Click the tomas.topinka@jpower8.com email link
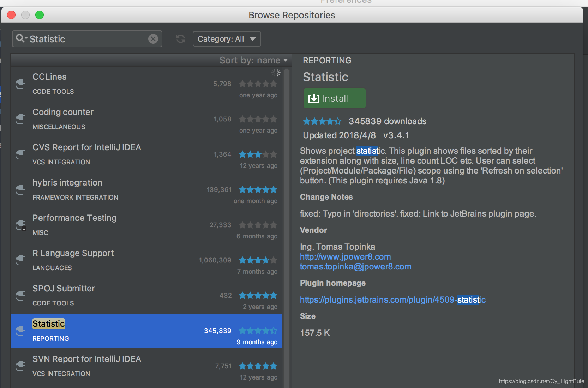 point(355,266)
